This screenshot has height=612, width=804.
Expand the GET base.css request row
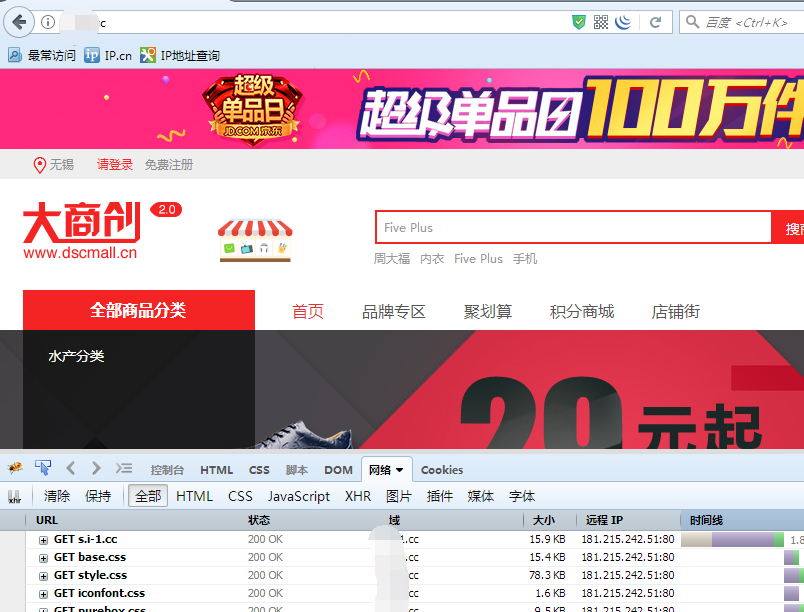tap(43, 558)
